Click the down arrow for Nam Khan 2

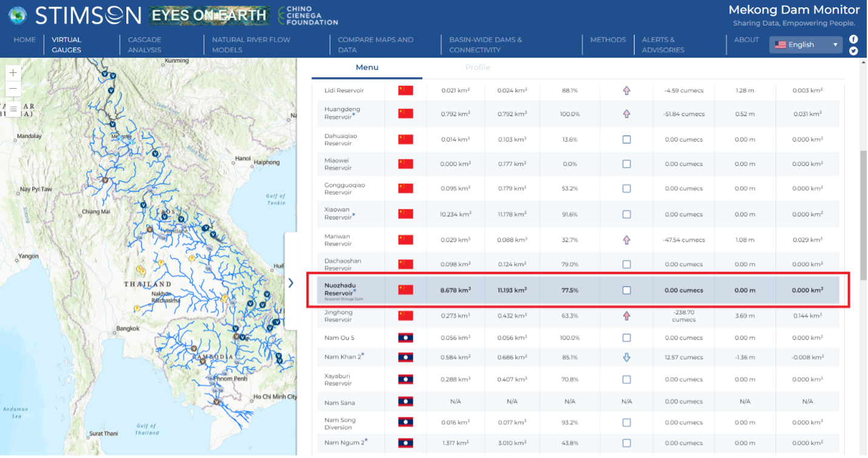(x=626, y=357)
